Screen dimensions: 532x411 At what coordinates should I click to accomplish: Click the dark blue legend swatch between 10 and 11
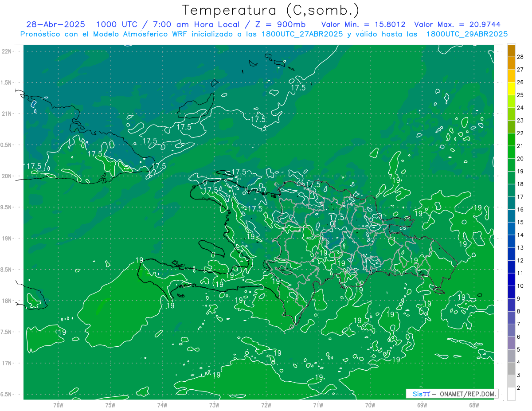[x=511, y=279]
